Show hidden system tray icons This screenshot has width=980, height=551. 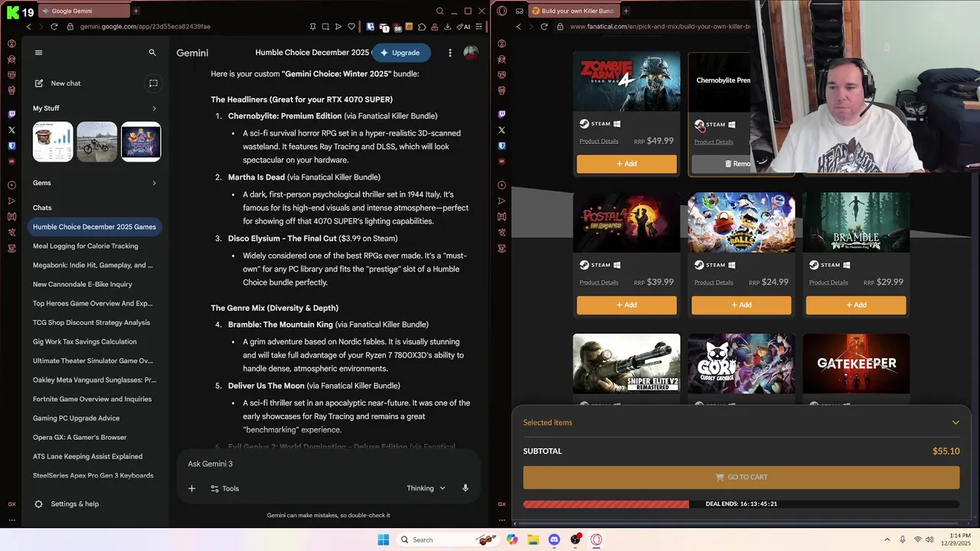(887, 540)
